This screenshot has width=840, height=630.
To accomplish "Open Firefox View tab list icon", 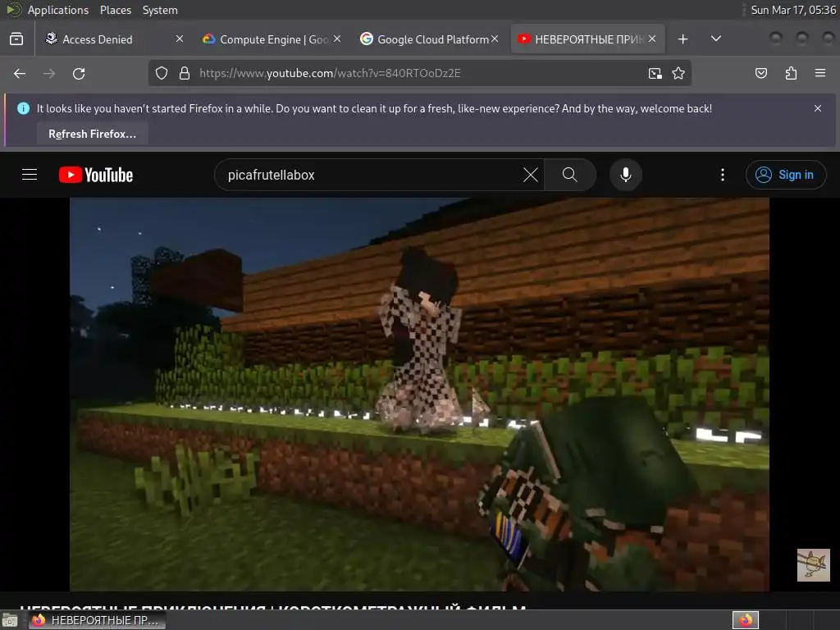I will point(16,39).
